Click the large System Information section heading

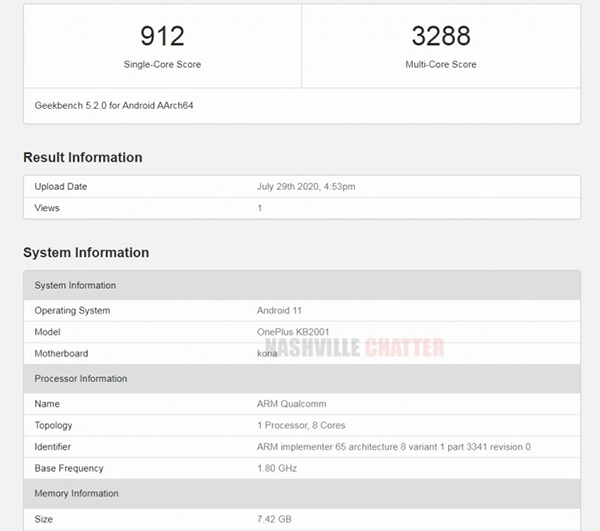click(x=86, y=253)
